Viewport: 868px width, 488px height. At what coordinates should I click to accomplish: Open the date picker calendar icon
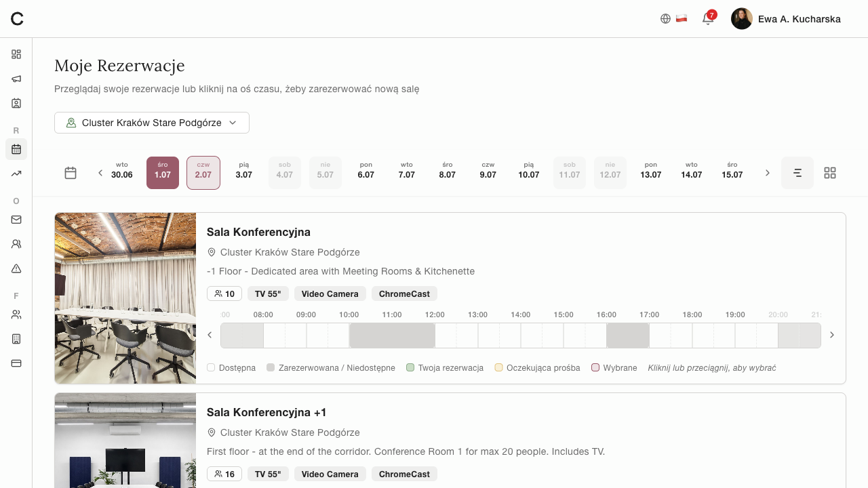(71, 173)
